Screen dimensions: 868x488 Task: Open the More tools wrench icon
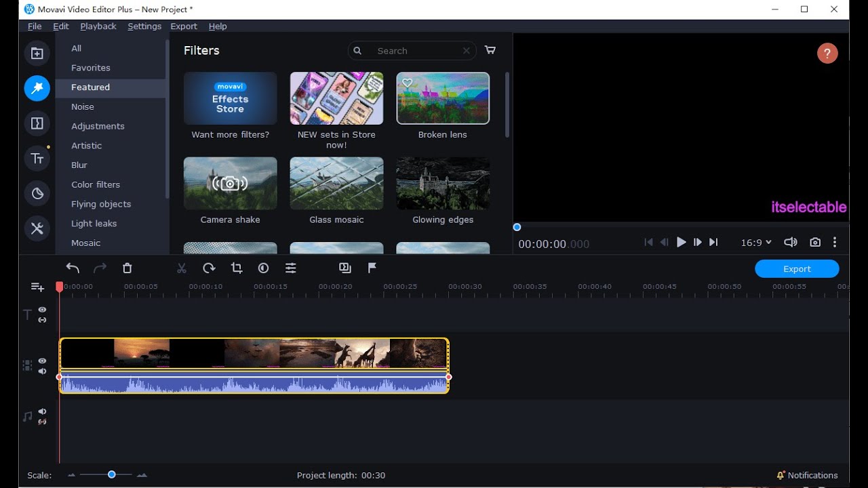(37, 228)
